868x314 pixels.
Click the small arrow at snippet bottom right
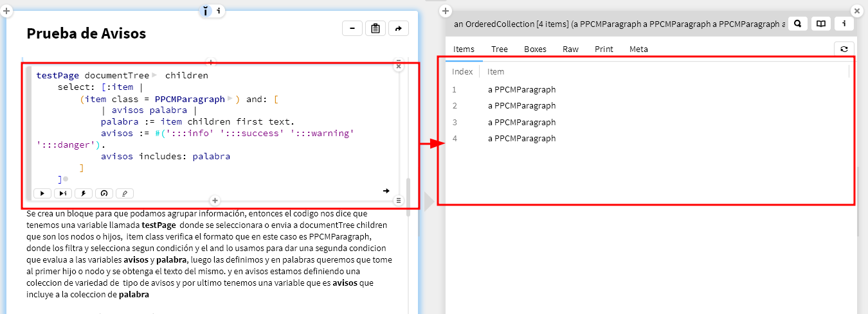tap(386, 191)
